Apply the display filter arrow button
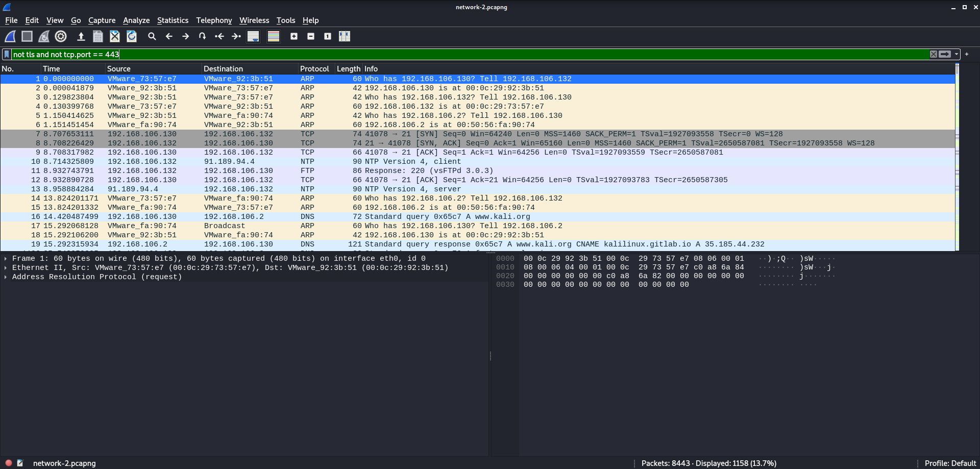This screenshot has width=980, height=469. click(945, 54)
